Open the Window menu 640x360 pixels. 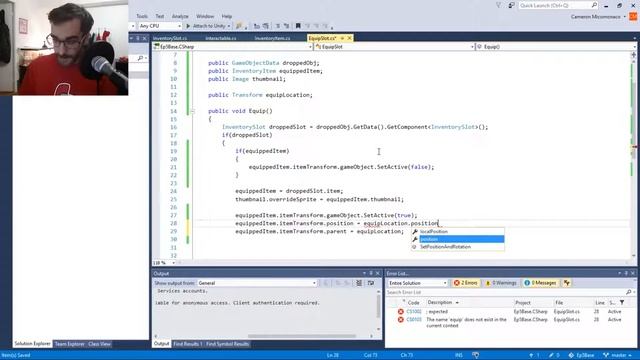point(205,16)
